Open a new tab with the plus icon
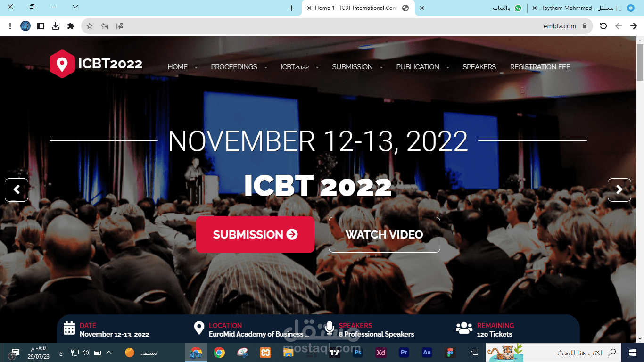 coord(291,8)
